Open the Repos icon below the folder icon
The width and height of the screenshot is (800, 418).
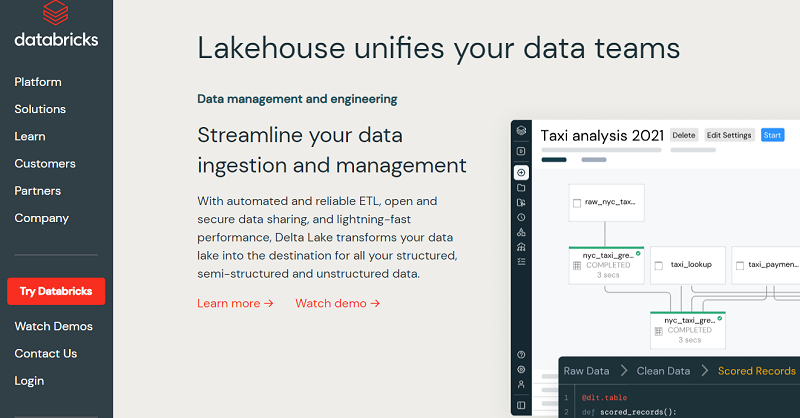click(x=521, y=203)
